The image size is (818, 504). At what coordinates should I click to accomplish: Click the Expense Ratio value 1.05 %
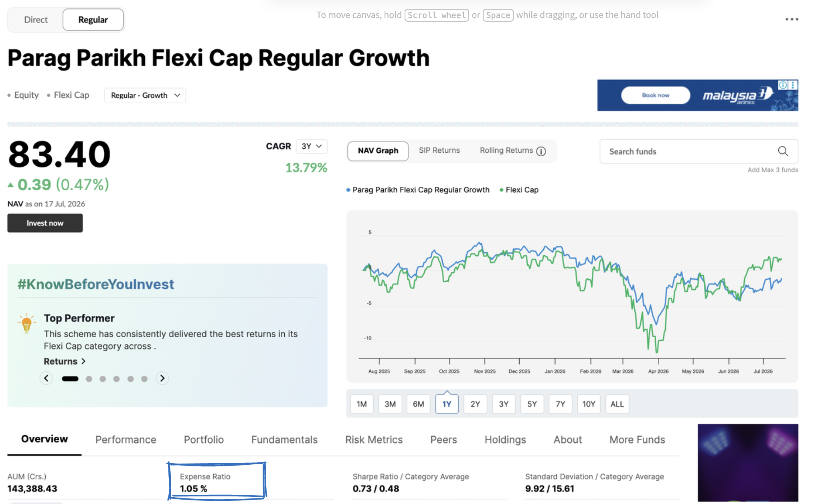(194, 489)
